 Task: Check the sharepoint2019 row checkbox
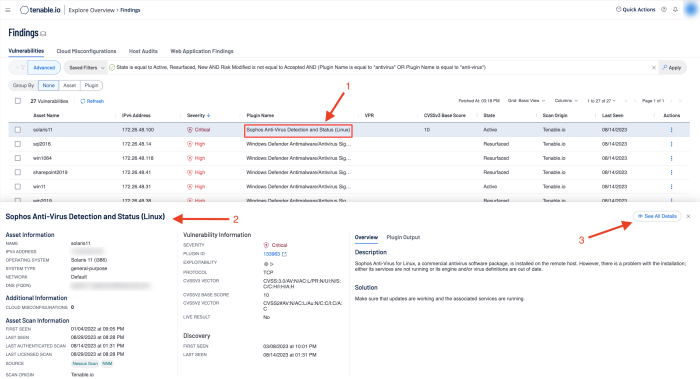tap(18, 172)
